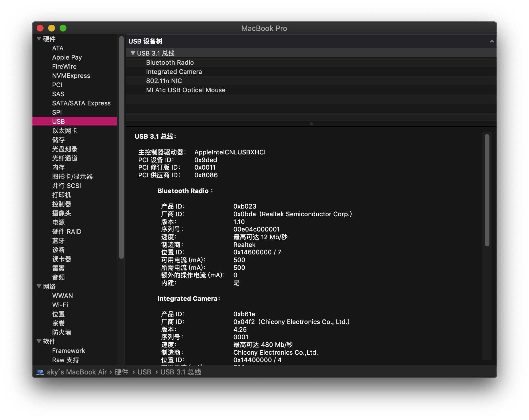The width and height of the screenshot is (529, 420).
Task: Select 内存 (Memory) in the sidebar
Action: [x=58, y=167]
